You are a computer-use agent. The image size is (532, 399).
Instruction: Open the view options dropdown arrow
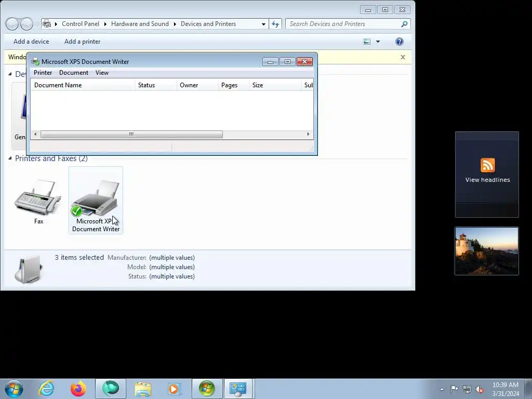378,42
